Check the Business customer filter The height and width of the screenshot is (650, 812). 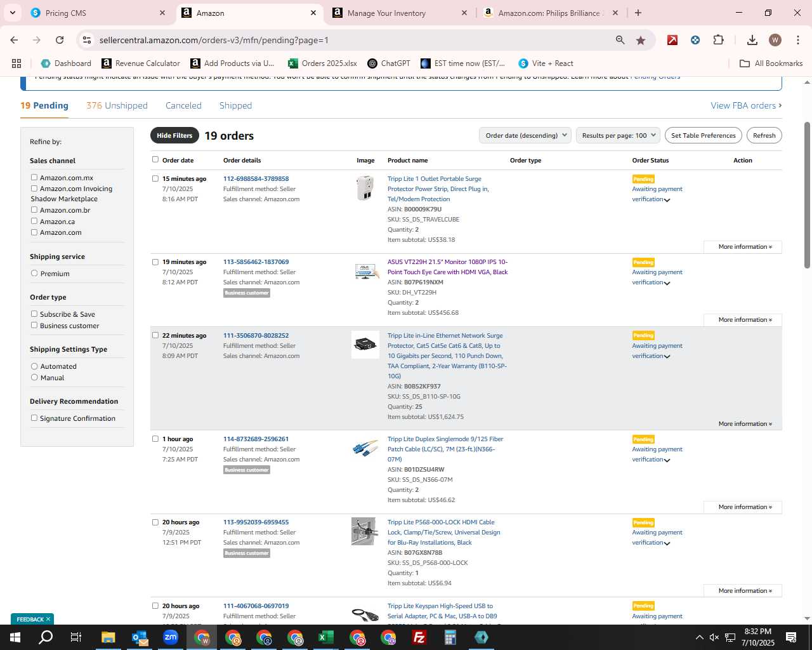34,325
